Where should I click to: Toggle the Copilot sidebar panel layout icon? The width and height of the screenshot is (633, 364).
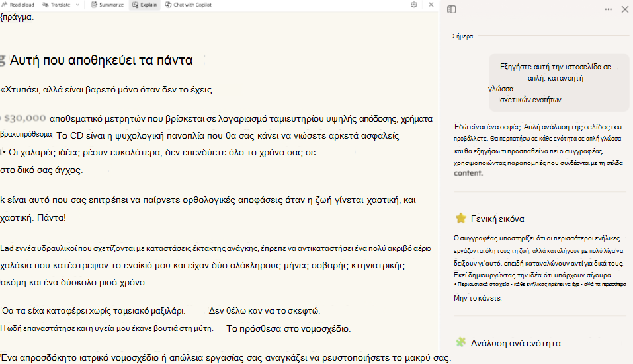[x=452, y=9]
